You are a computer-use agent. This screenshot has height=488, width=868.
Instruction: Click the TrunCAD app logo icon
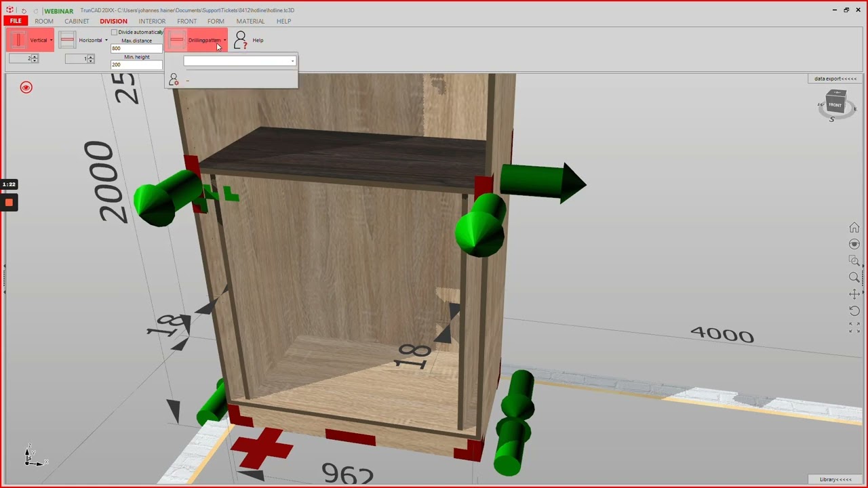point(9,10)
